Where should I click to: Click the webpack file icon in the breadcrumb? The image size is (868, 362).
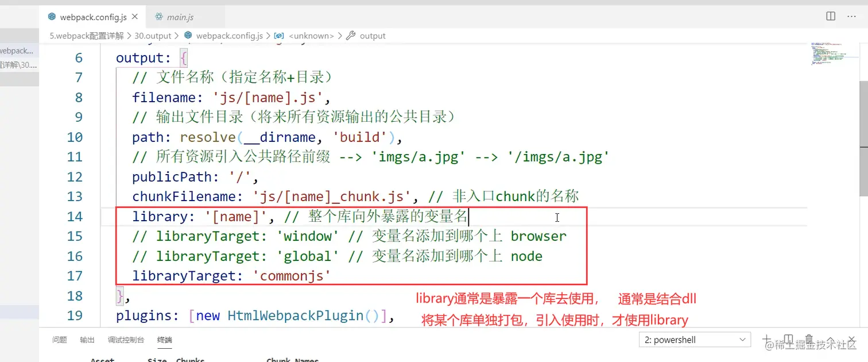point(188,36)
